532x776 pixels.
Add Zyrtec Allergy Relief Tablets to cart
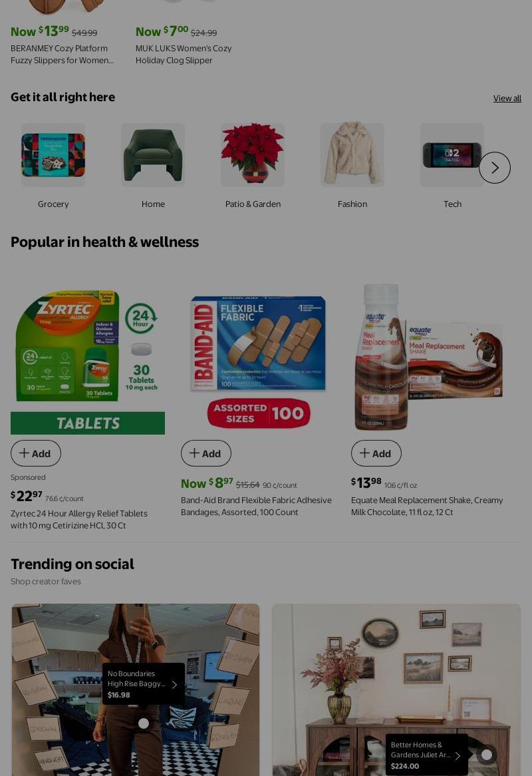[36, 453]
